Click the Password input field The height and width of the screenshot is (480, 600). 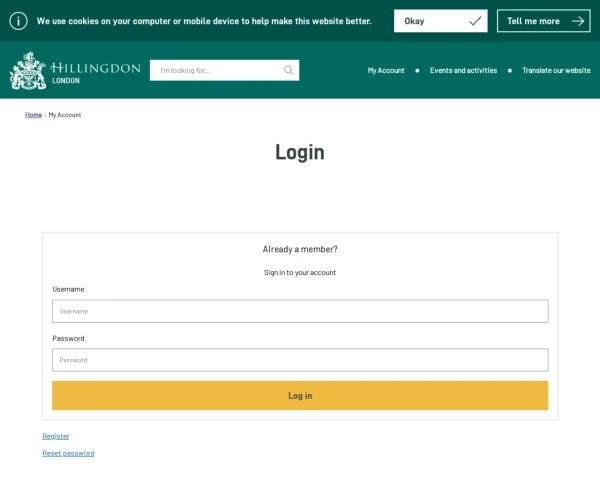(x=300, y=360)
